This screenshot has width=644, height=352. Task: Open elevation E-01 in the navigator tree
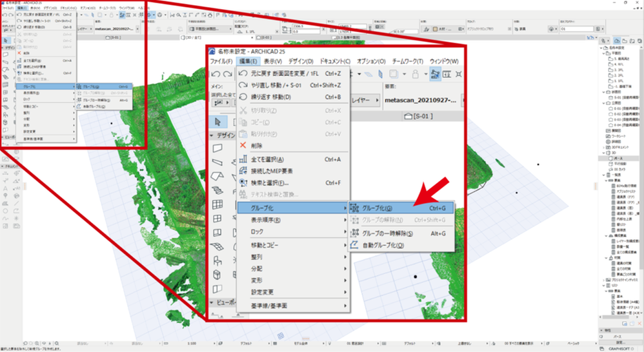point(623,109)
